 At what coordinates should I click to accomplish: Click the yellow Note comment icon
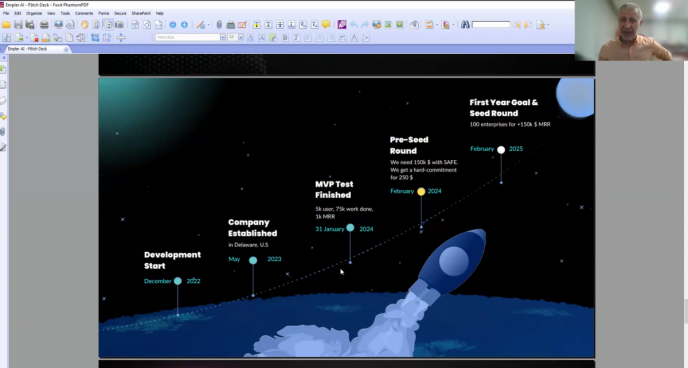pyautogui.click(x=326, y=25)
